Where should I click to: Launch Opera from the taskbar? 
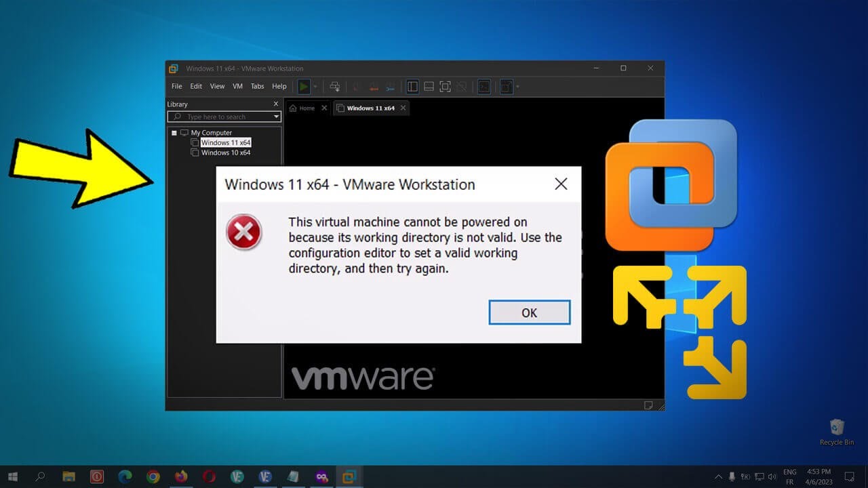(x=210, y=476)
